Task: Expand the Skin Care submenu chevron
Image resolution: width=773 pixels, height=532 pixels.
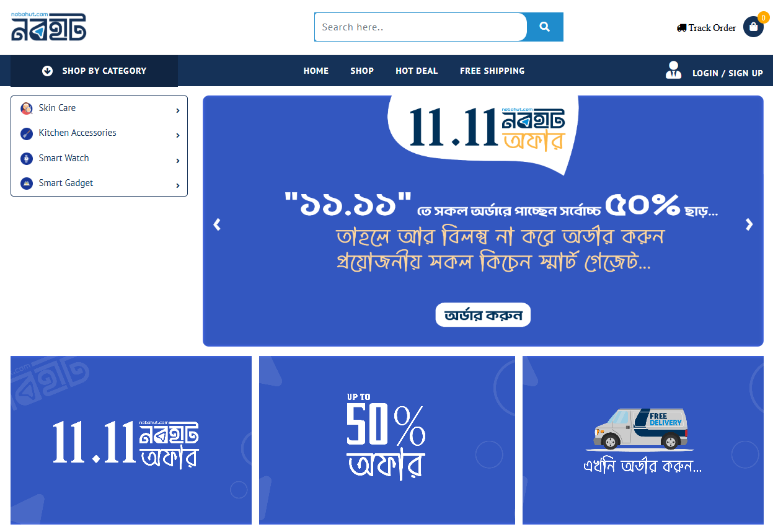Action: pos(178,110)
